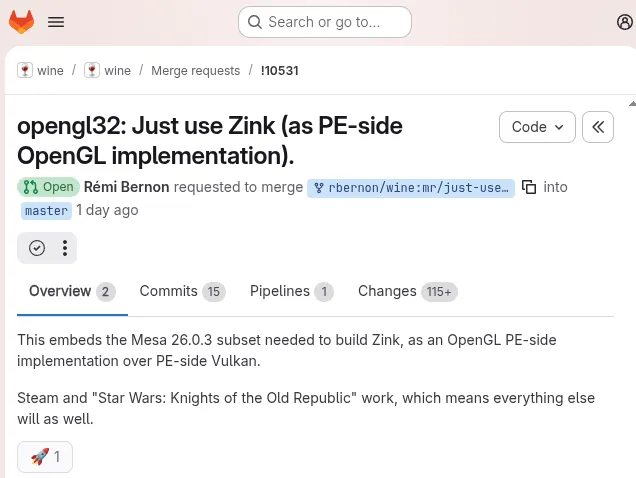Open the Pipelines tab

click(x=280, y=291)
